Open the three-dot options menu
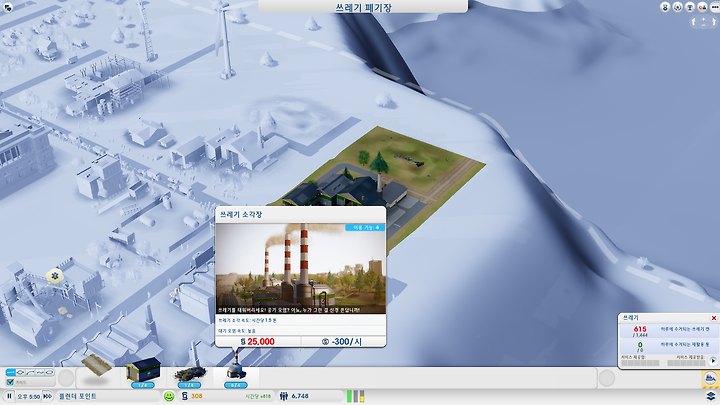Screen dimensions: 720x405 714,7
